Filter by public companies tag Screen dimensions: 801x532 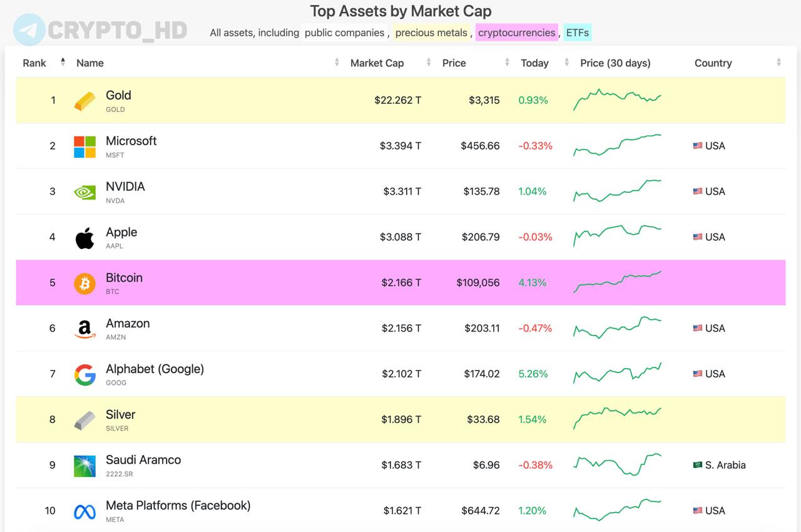click(345, 33)
